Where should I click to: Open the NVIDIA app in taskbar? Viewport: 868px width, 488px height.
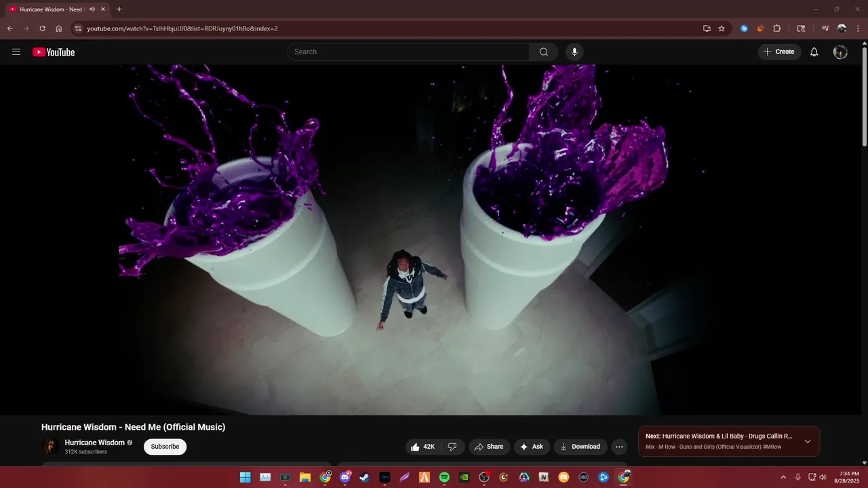[464, 477]
